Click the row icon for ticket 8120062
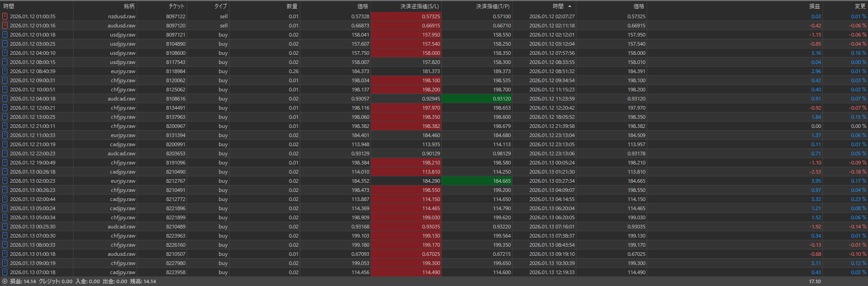The width and height of the screenshot is (868, 286). pyautogui.click(x=5, y=80)
